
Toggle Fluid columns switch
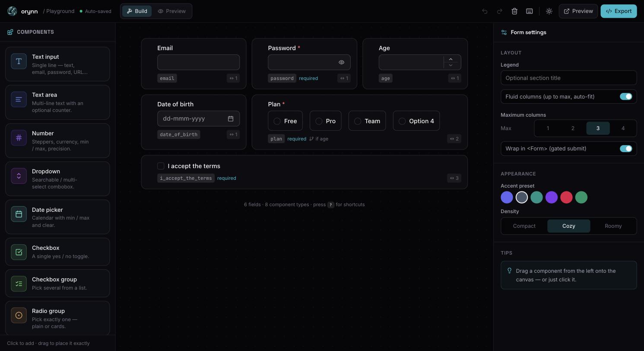[626, 96]
